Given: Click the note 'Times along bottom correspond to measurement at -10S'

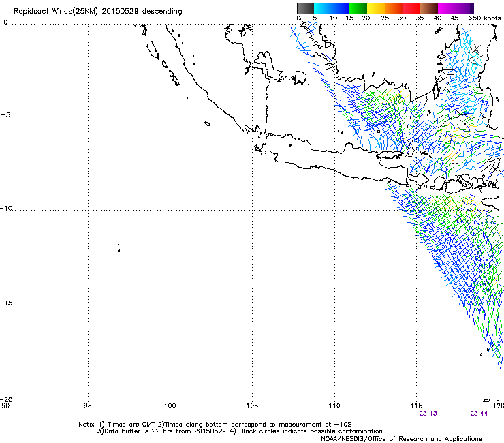Looking at the screenshot, I should pyautogui.click(x=258, y=425).
